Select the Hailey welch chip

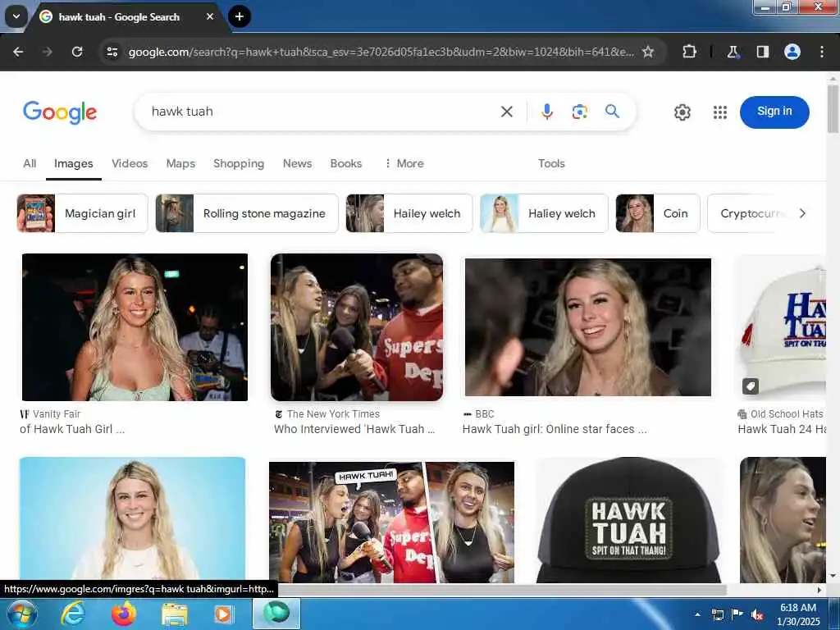(x=409, y=213)
